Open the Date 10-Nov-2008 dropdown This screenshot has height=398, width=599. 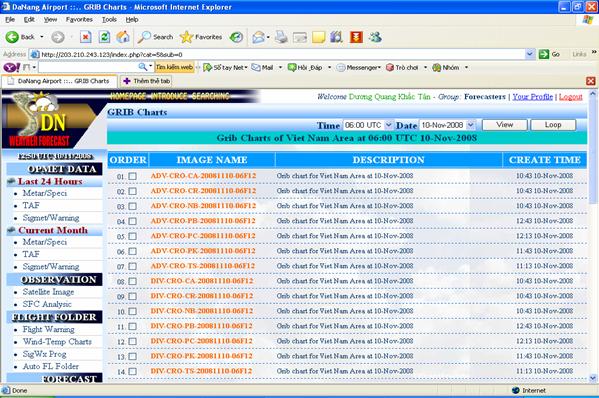pos(471,125)
